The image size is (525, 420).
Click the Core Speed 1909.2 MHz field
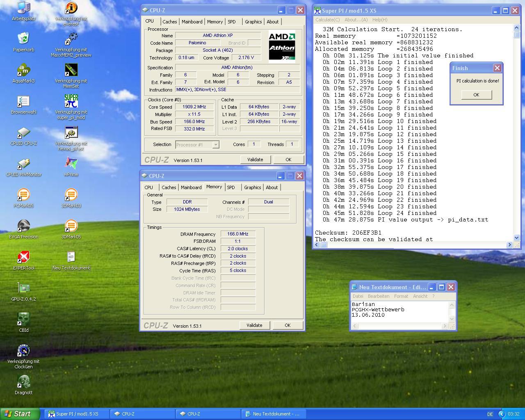[x=194, y=107]
